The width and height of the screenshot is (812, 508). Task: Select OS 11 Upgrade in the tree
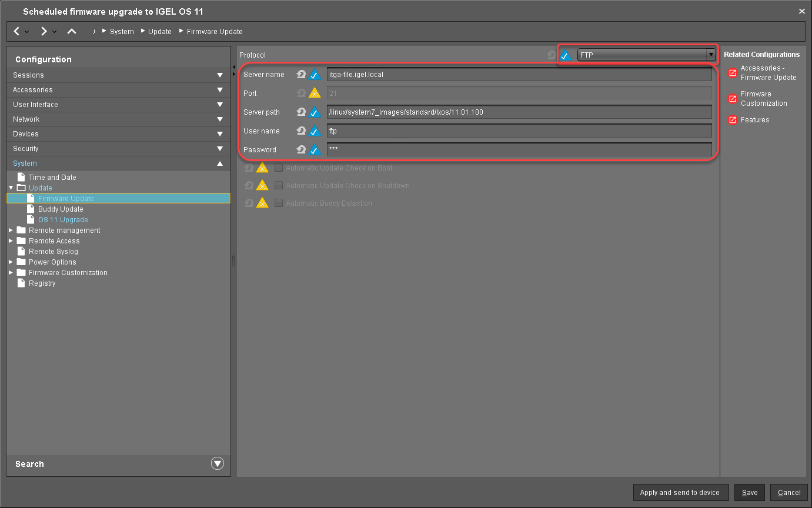[63, 220]
